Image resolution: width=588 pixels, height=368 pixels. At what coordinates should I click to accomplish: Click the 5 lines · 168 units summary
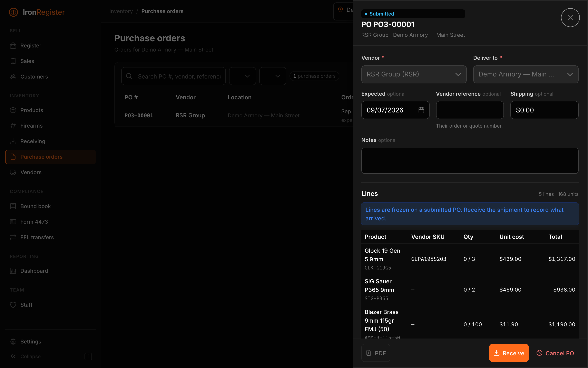coord(558,194)
